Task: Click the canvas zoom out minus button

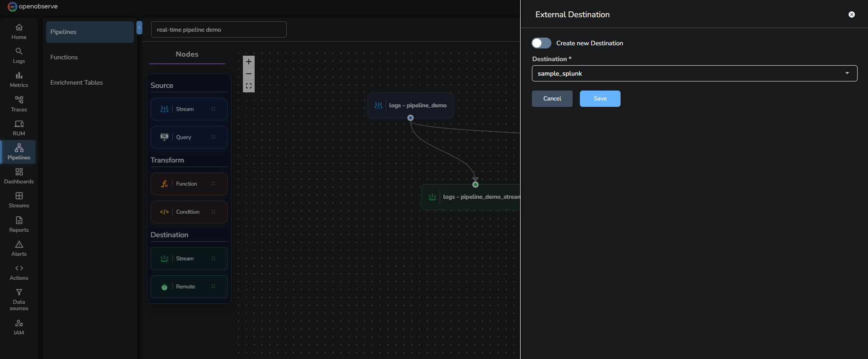Action: point(248,74)
